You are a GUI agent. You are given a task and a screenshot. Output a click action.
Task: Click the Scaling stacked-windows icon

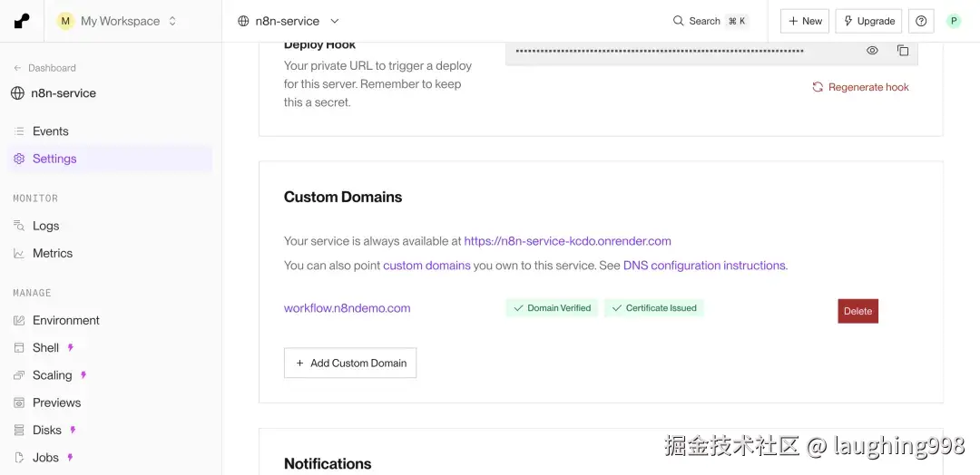[19, 375]
